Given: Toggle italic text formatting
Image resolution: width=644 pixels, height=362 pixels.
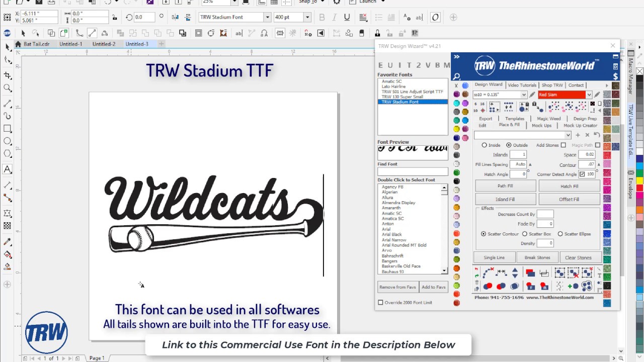Looking at the screenshot, I should pyautogui.click(x=335, y=17).
